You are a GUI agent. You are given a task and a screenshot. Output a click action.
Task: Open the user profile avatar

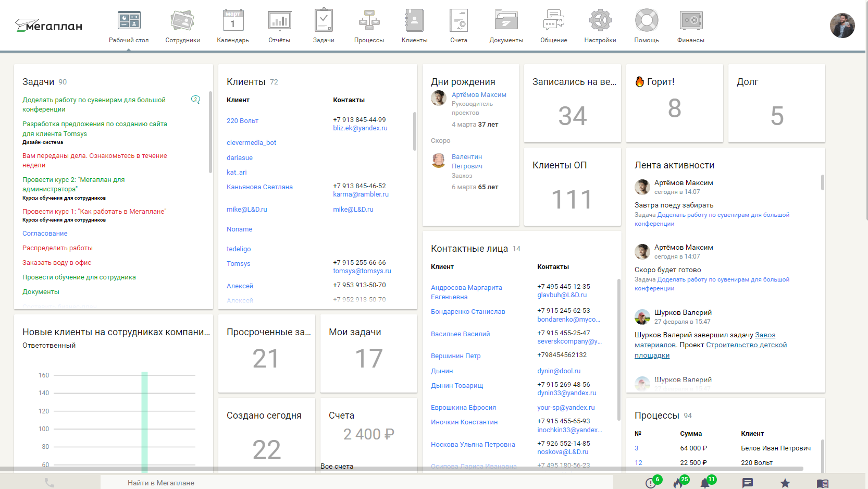[842, 26]
